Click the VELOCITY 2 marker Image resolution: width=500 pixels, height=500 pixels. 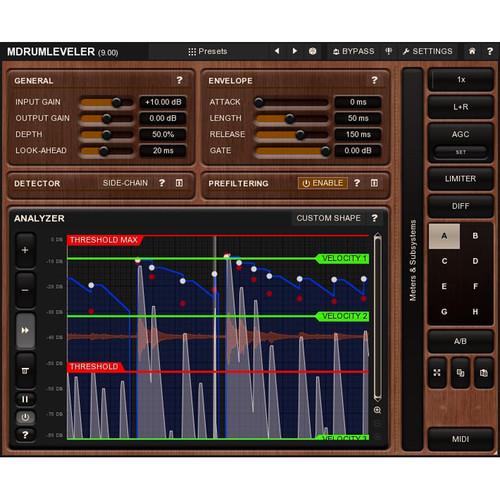pos(343,316)
